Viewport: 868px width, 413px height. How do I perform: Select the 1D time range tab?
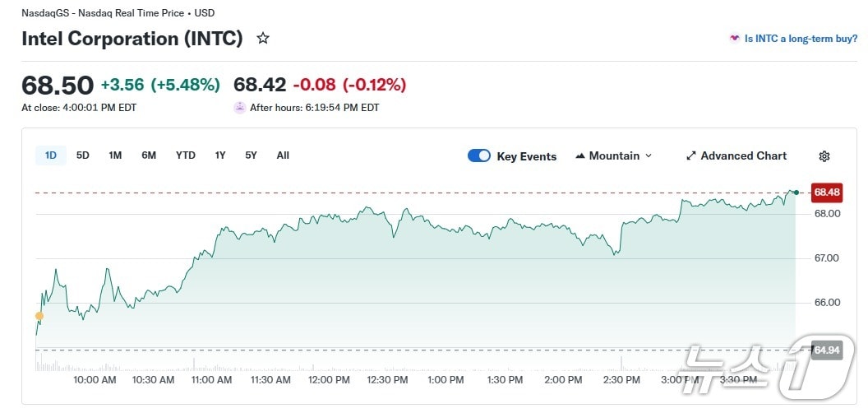(x=51, y=155)
